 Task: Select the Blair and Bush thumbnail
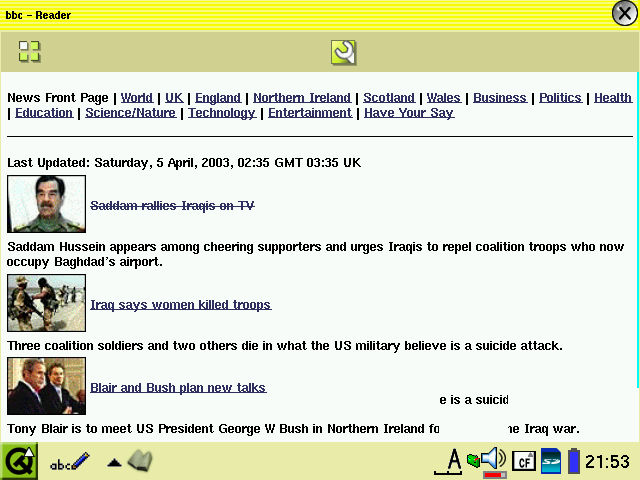pyautogui.click(x=47, y=386)
